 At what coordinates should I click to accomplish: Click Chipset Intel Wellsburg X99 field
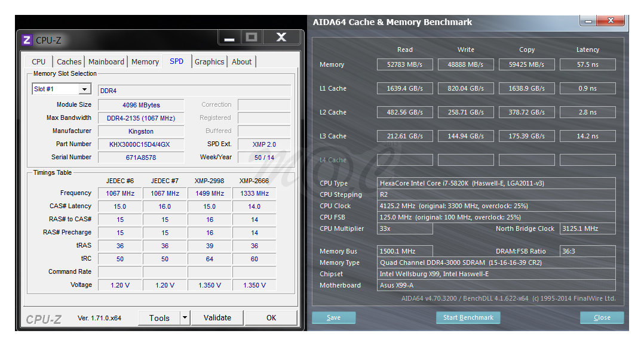(x=496, y=274)
